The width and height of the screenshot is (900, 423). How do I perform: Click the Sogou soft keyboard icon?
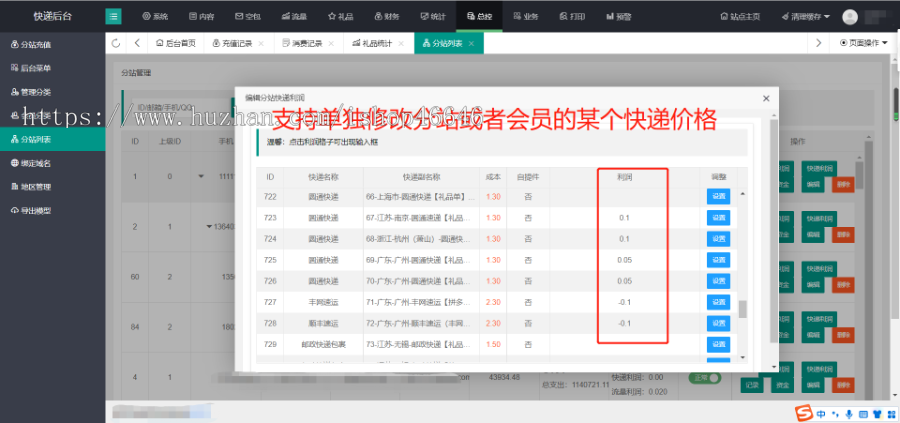(x=863, y=413)
